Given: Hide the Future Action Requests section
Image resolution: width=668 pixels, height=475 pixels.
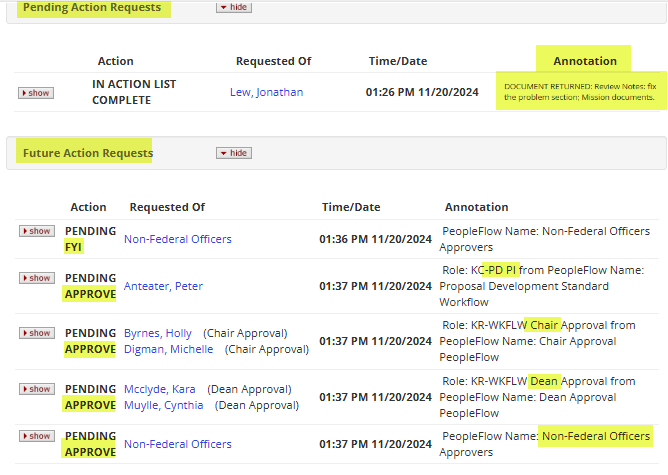Looking at the screenshot, I should (234, 153).
